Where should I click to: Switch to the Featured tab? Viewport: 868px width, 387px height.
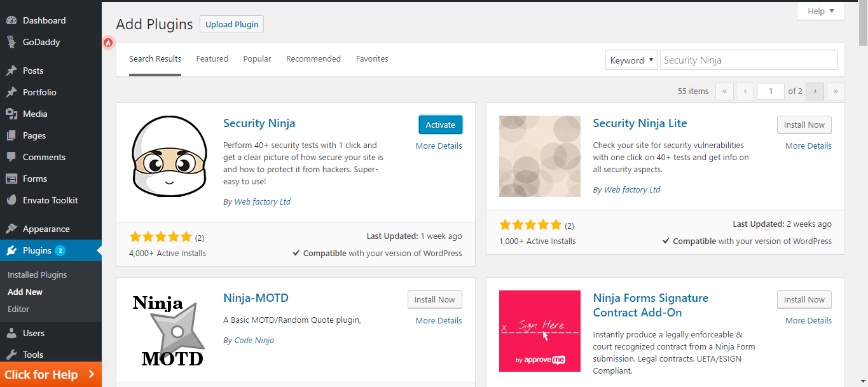coord(212,58)
